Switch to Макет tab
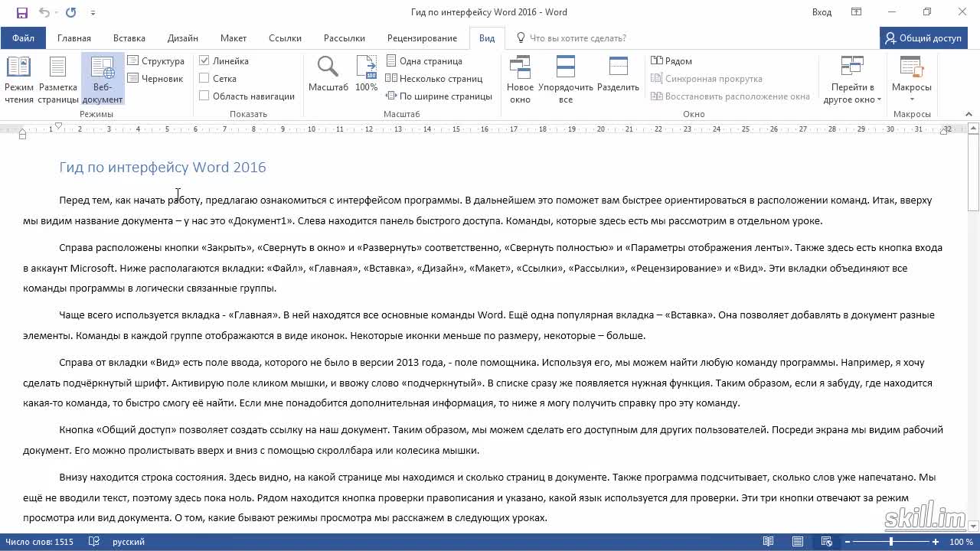Screen dimensions: 980x551 pos(234,38)
